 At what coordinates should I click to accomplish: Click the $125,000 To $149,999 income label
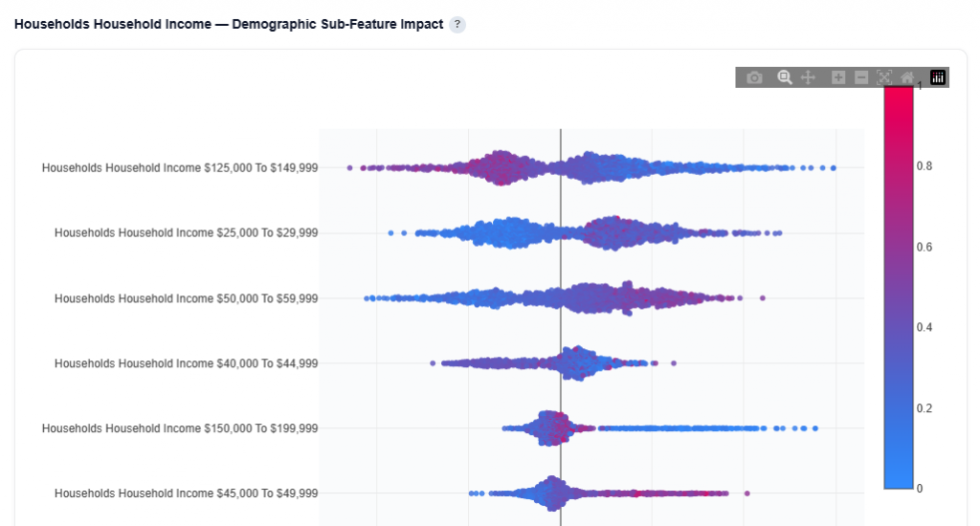click(x=180, y=167)
